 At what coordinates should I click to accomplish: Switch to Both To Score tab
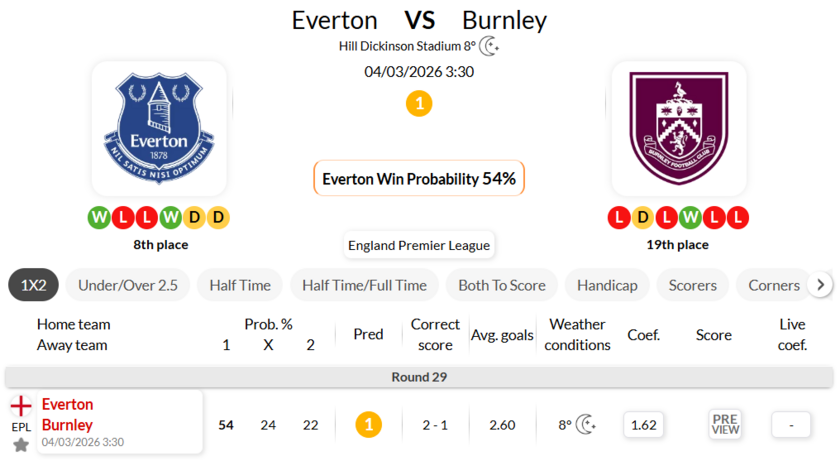(502, 285)
